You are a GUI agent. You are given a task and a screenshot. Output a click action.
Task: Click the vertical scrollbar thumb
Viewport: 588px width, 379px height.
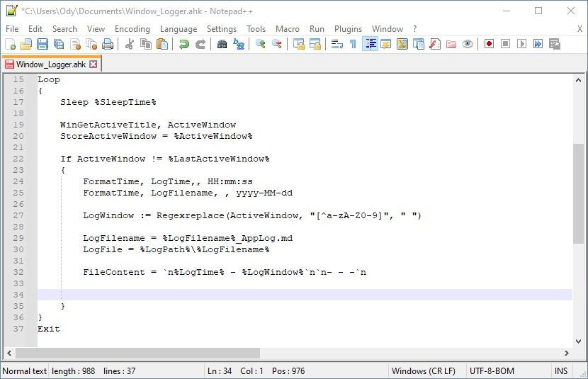[578, 193]
